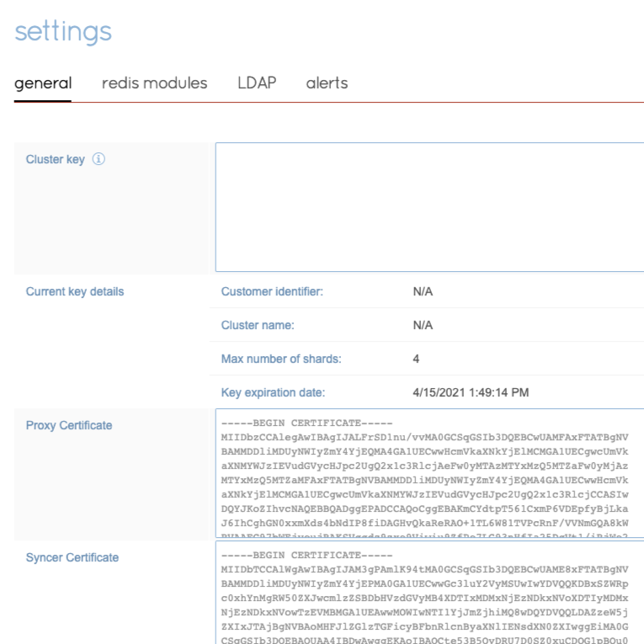Go to the LDAP tab
Screen dimensions: 644x644
coord(257,83)
